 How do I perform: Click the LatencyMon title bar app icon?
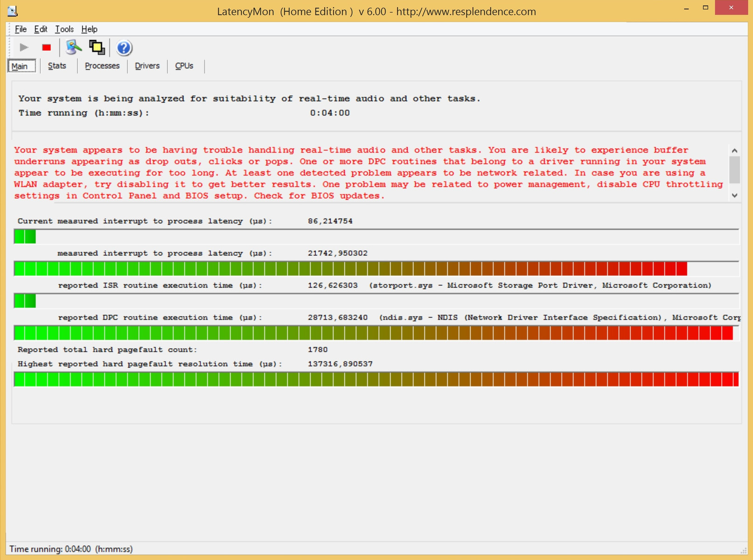point(13,11)
